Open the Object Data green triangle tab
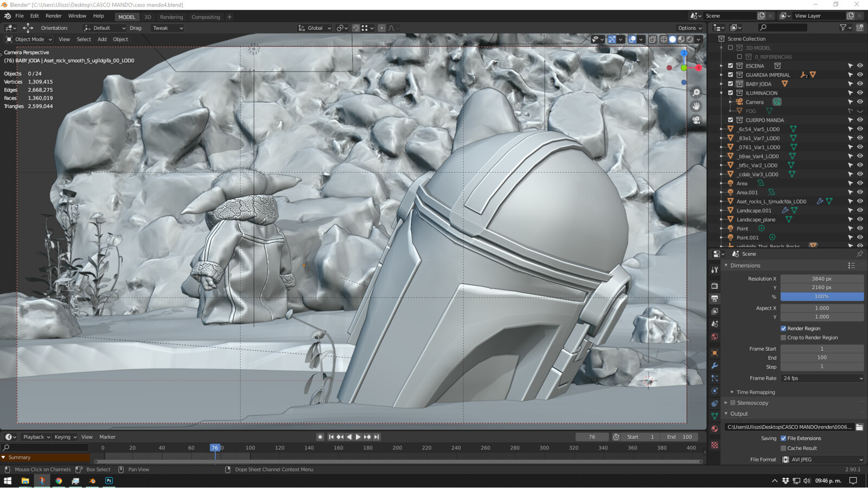The height and width of the screenshot is (488, 868). coord(714,416)
